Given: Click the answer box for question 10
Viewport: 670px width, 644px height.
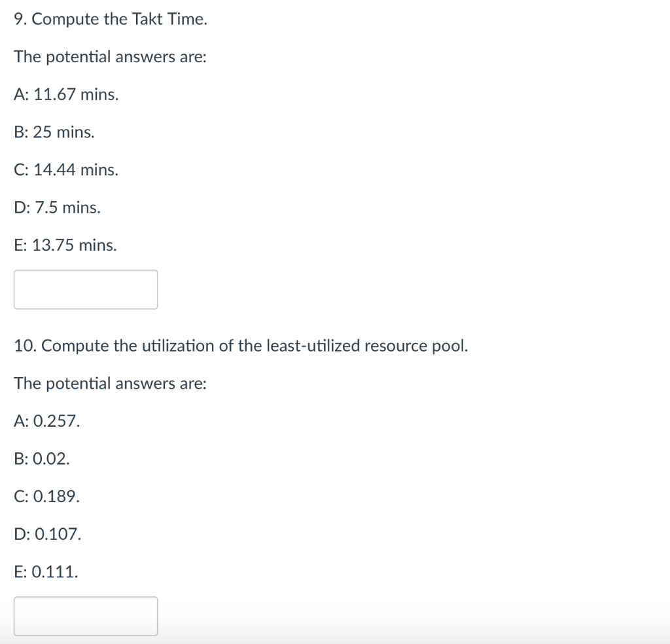Looking at the screenshot, I should coord(86,616).
